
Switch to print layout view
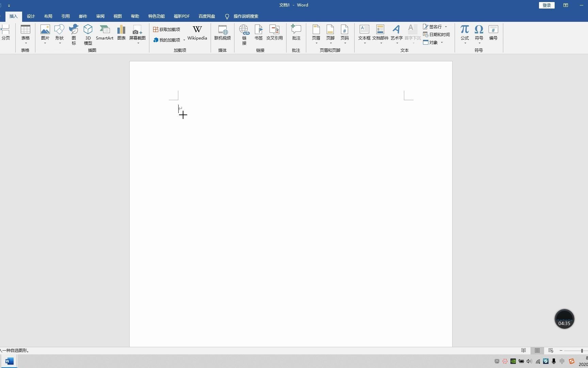537,351
